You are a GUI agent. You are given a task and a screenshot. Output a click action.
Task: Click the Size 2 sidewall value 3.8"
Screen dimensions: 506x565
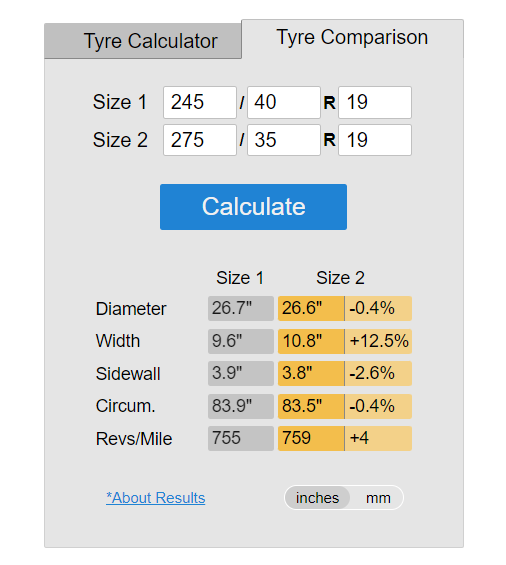311,374
